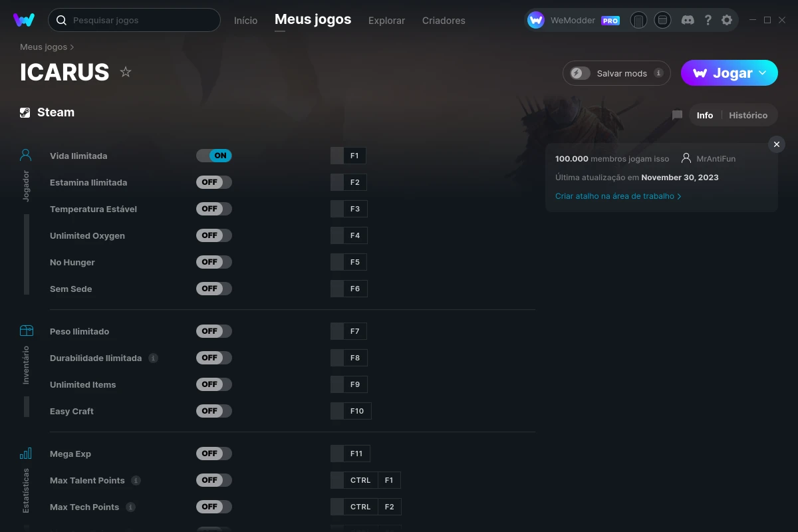Click the Sem Sede mod label
Image resolution: width=798 pixels, height=532 pixels.
[x=71, y=289]
